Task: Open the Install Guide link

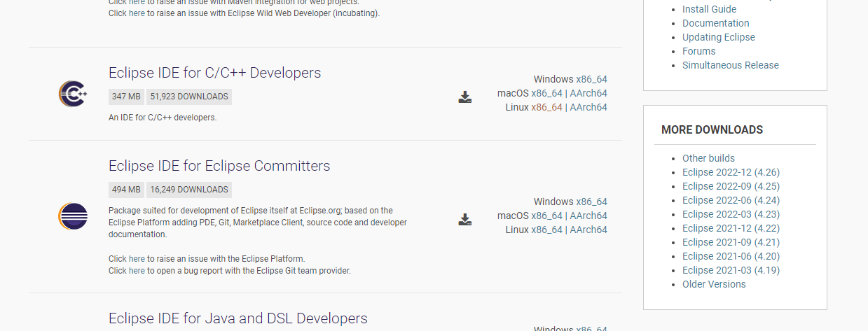Action: pos(709,9)
